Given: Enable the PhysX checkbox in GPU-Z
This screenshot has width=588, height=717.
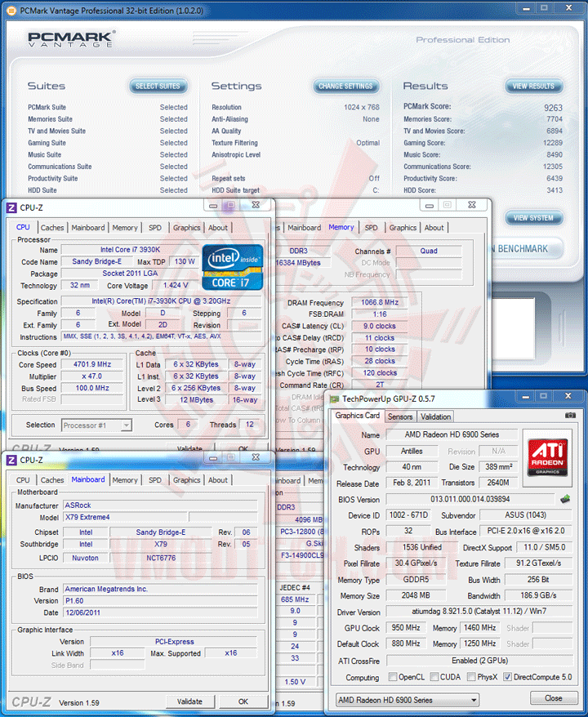Looking at the screenshot, I should 471,677.
